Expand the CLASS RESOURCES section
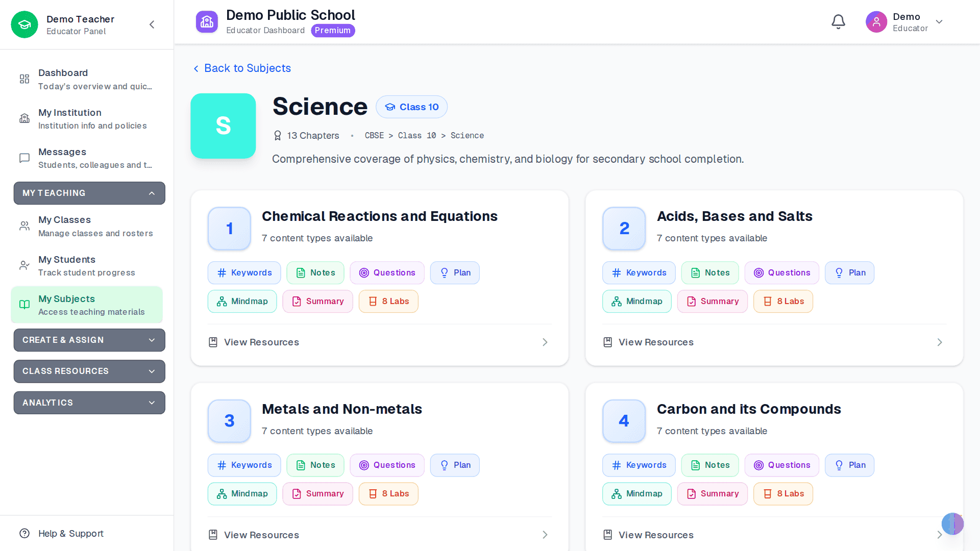The height and width of the screenshot is (551, 980). tap(89, 371)
